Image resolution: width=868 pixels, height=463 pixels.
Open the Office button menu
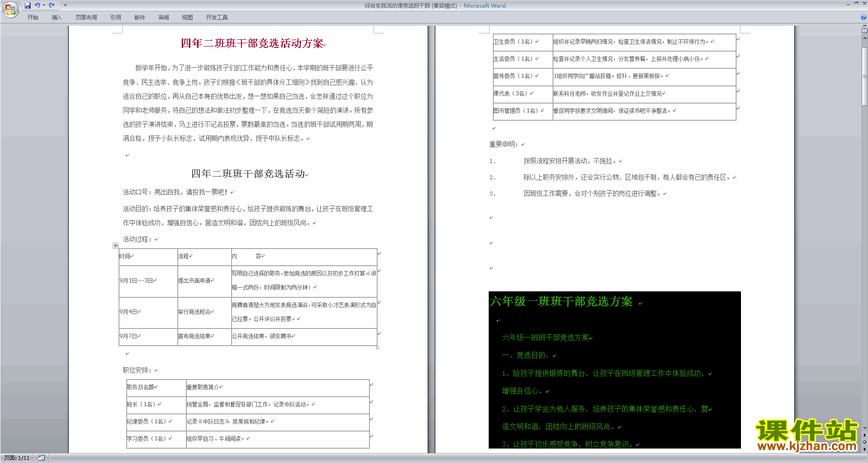click(10, 9)
